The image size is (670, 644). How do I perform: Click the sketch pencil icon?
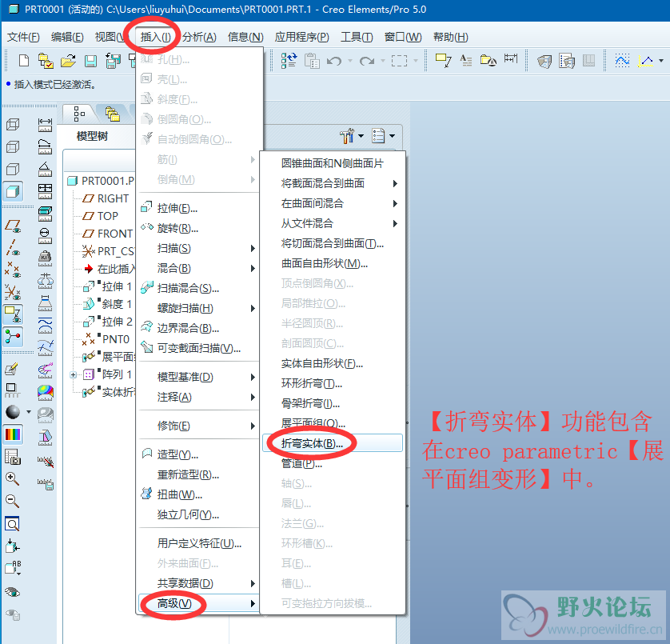(11, 369)
